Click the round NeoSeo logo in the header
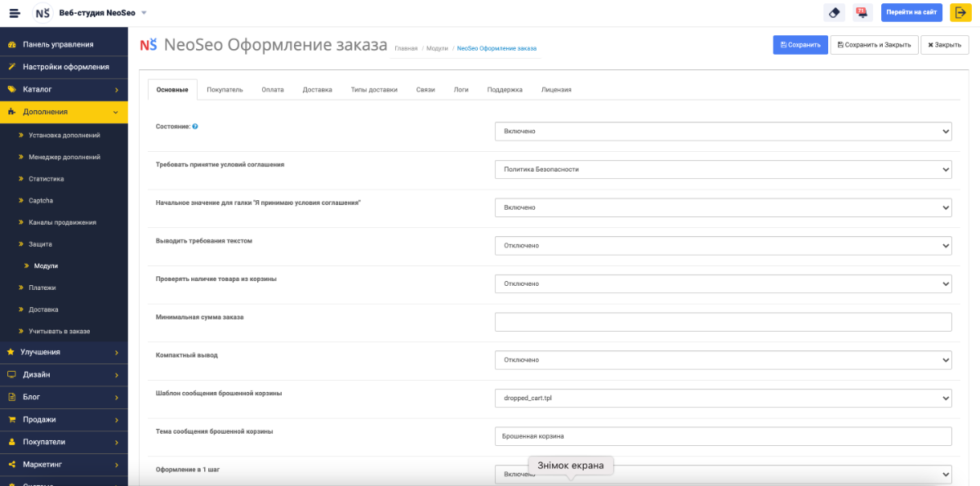 pyautogui.click(x=42, y=12)
